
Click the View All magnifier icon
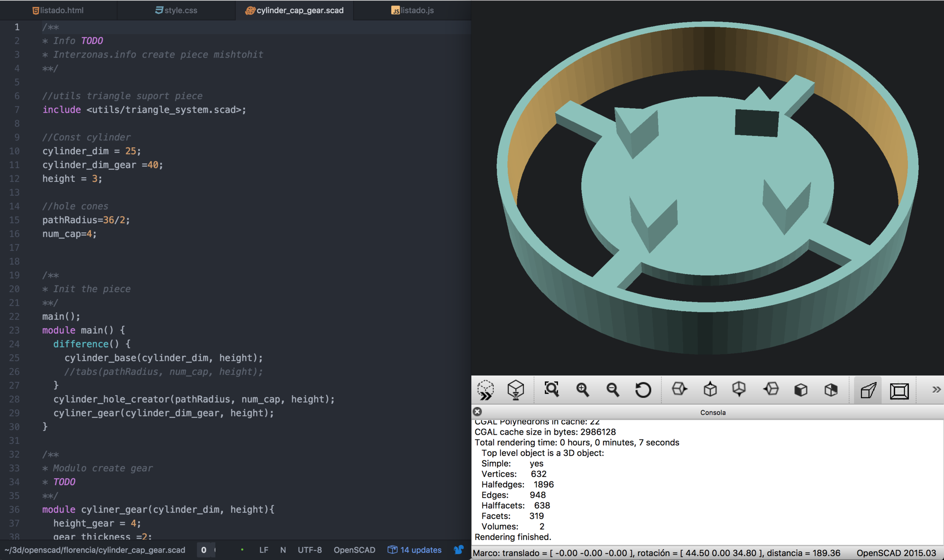pyautogui.click(x=551, y=390)
